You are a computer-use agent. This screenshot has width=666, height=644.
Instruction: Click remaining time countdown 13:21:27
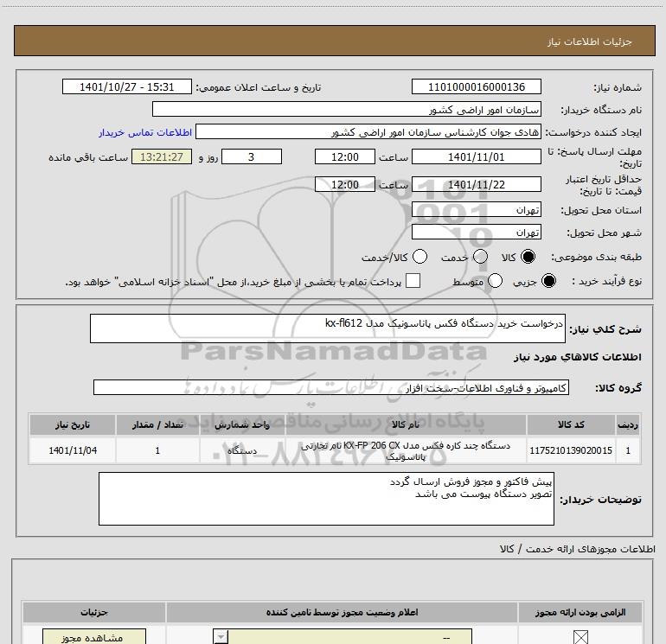click(162, 156)
